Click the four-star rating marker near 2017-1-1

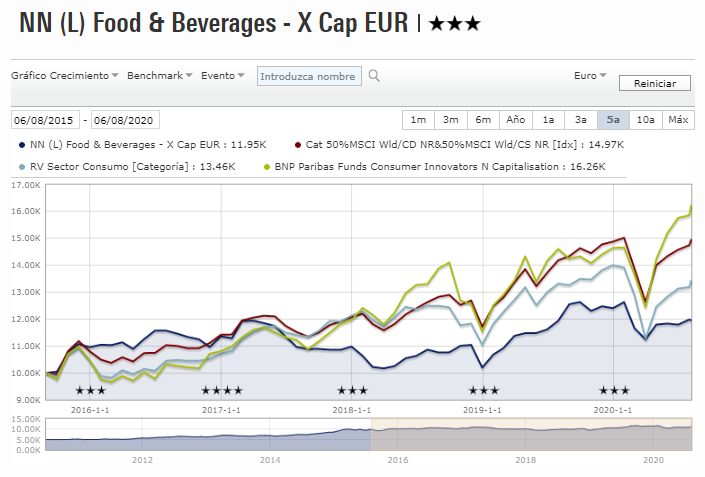click(222, 390)
